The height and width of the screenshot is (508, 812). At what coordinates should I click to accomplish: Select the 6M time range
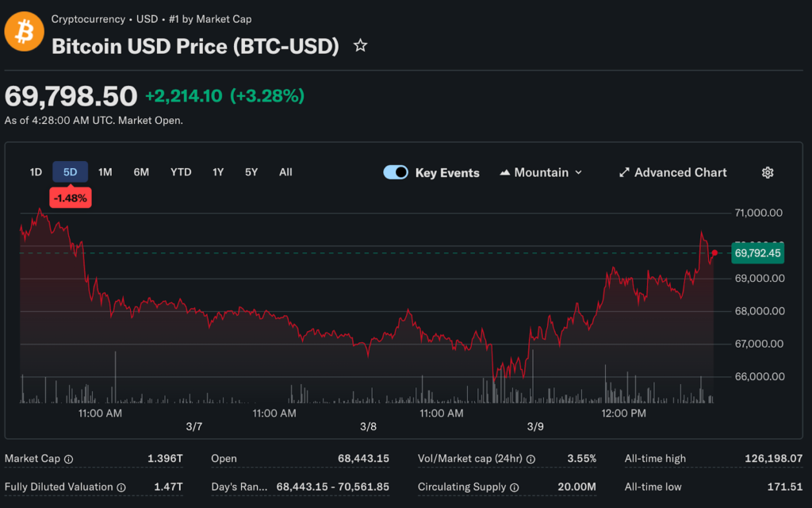(141, 172)
